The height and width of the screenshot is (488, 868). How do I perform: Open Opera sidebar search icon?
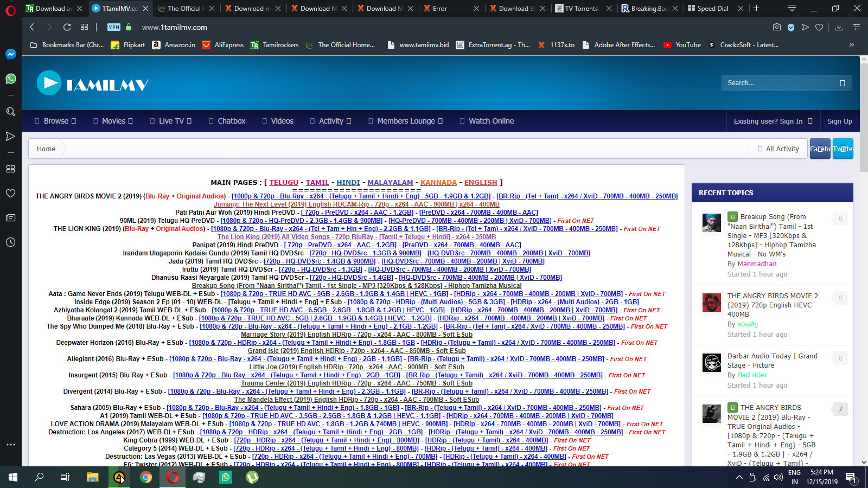click(x=10, y=112)
